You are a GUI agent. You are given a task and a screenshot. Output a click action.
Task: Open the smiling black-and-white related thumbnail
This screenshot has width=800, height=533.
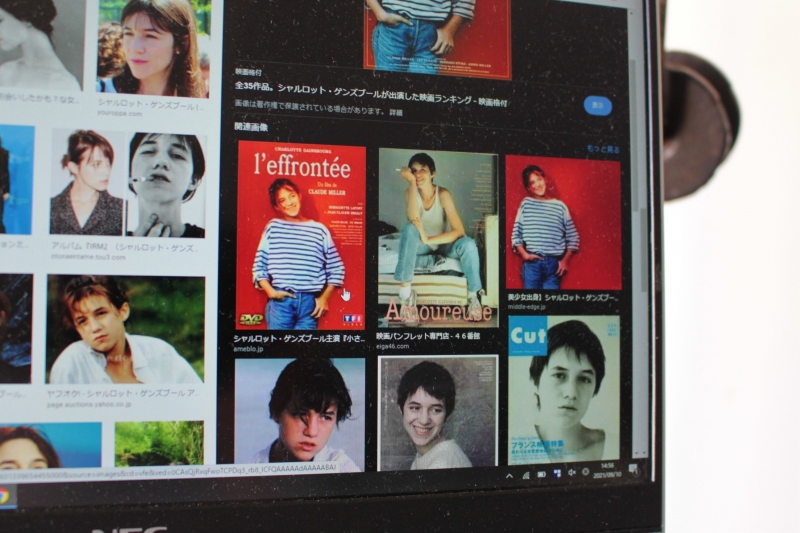point(438,412)
